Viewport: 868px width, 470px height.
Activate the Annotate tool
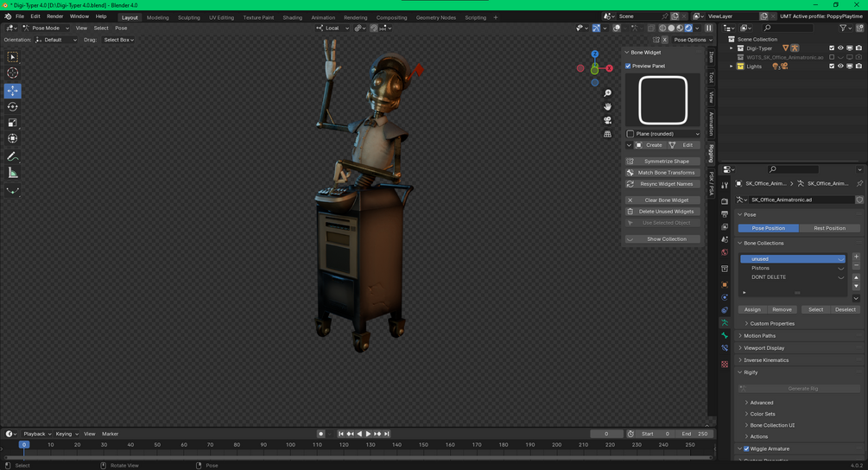(x=12, y=157)
